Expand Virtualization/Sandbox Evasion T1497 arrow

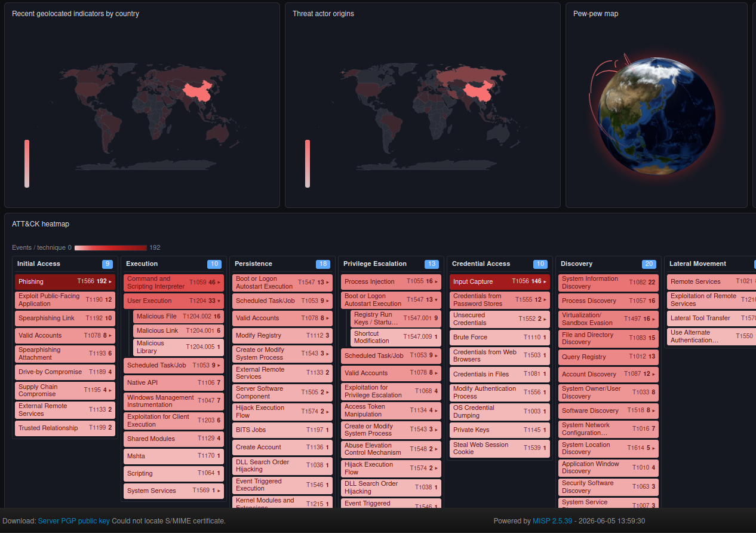coord(654,319)
